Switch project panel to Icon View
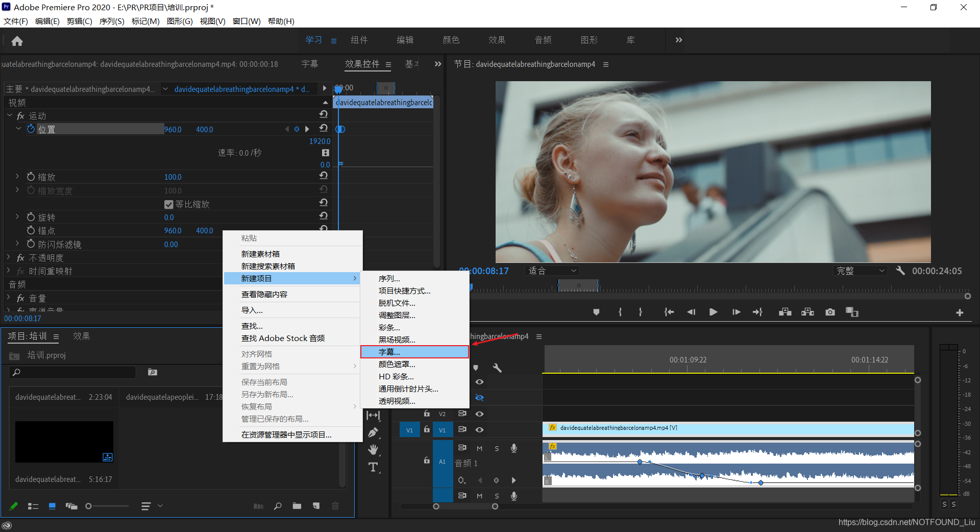 click(52, 506)
